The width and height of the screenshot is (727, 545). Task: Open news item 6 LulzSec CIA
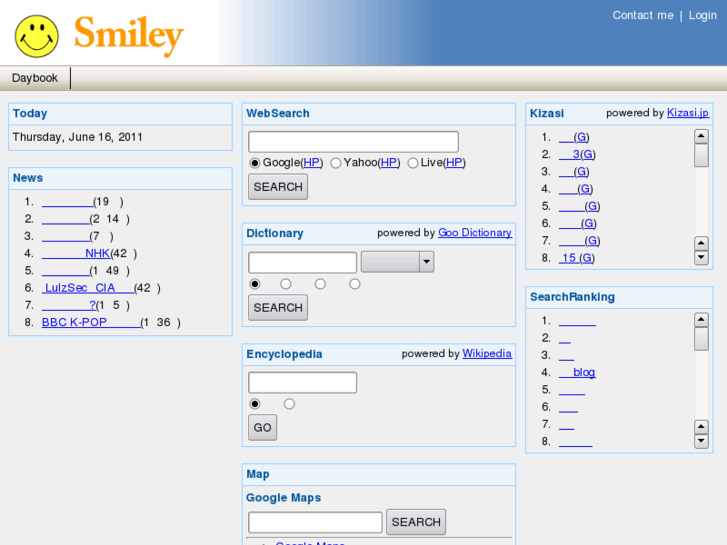pos(88,288)
